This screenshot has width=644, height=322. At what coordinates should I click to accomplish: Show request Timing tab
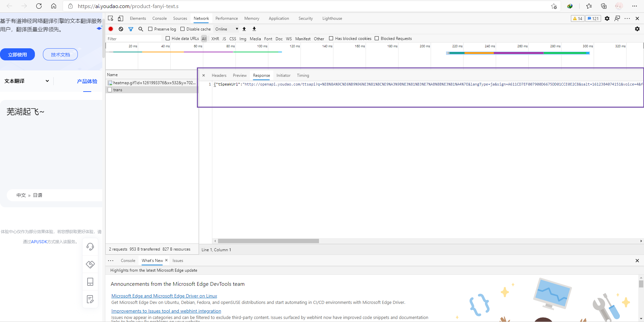[303, 75]
